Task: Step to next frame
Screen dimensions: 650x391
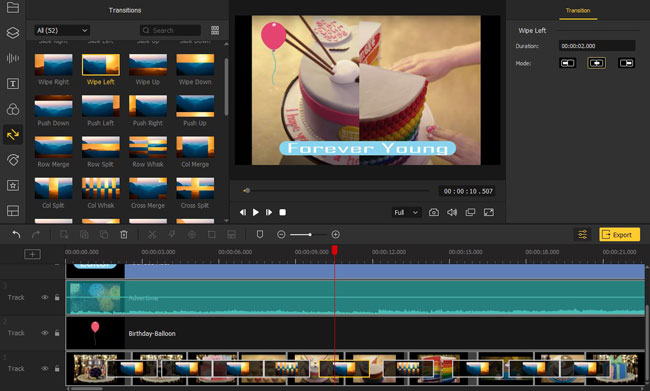Action: click(269, 212)
